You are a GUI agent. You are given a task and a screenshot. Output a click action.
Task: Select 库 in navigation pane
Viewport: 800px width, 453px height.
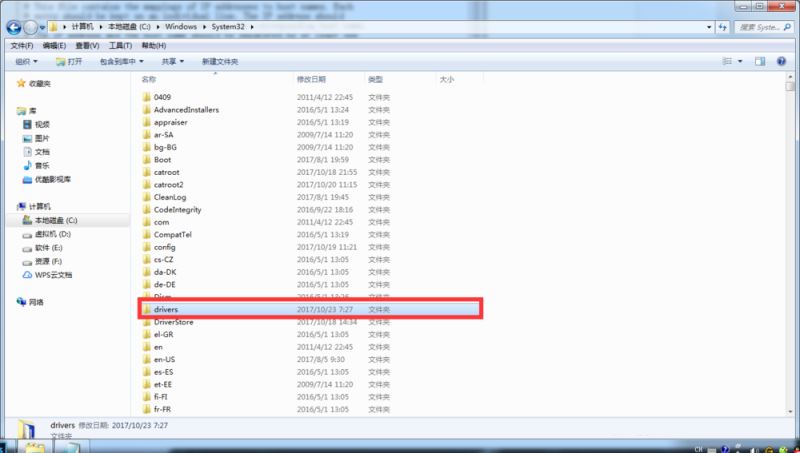click(x=32, y=111)
